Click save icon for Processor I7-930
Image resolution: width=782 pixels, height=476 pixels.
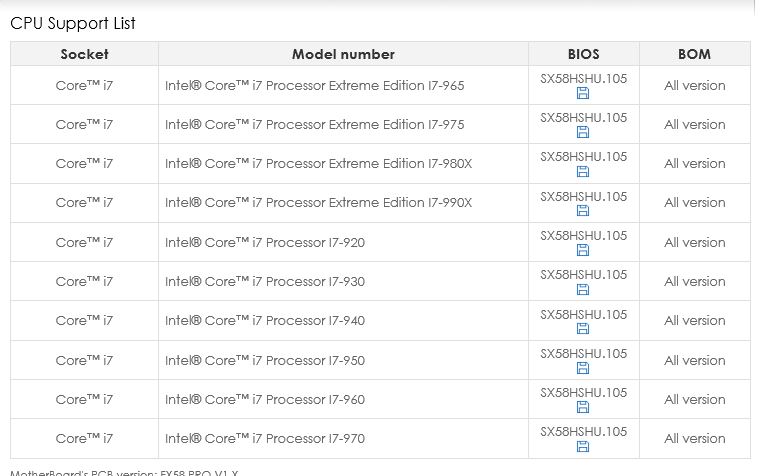click(583, 290)
